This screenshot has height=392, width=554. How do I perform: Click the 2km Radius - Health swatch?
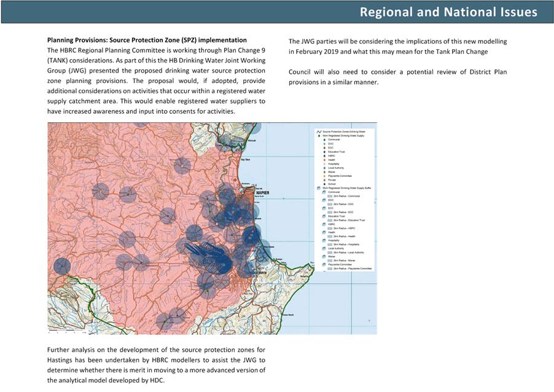click(x=330, y=237)
